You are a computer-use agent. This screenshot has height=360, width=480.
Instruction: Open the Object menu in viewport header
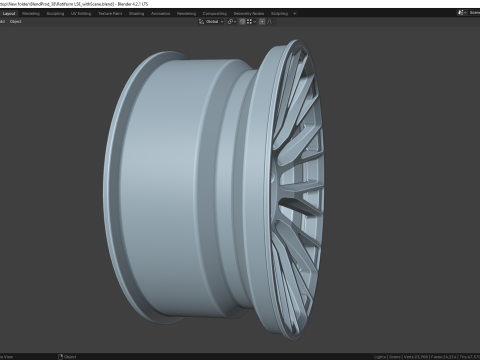pyautogui.click(x=15, y=22)
